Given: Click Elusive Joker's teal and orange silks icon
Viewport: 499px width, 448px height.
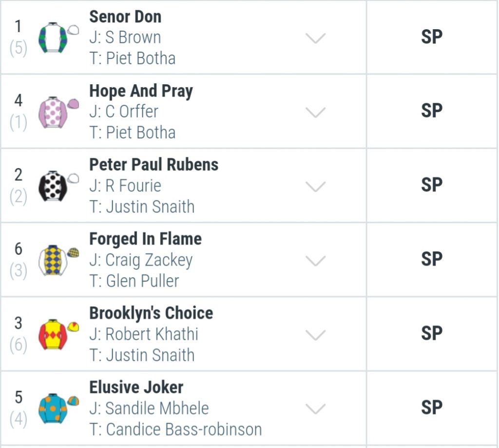Looking at the screenshot, I should (58, 409).
